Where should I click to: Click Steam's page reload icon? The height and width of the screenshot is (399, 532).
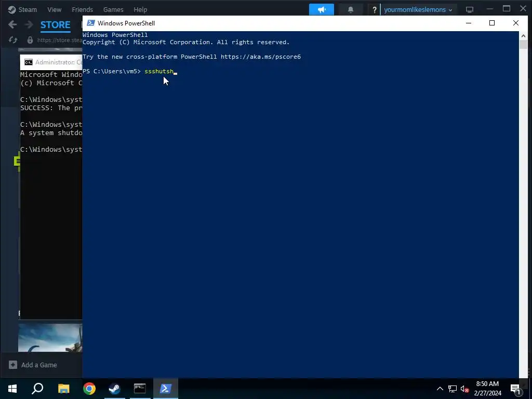click(x=13, y=40)
